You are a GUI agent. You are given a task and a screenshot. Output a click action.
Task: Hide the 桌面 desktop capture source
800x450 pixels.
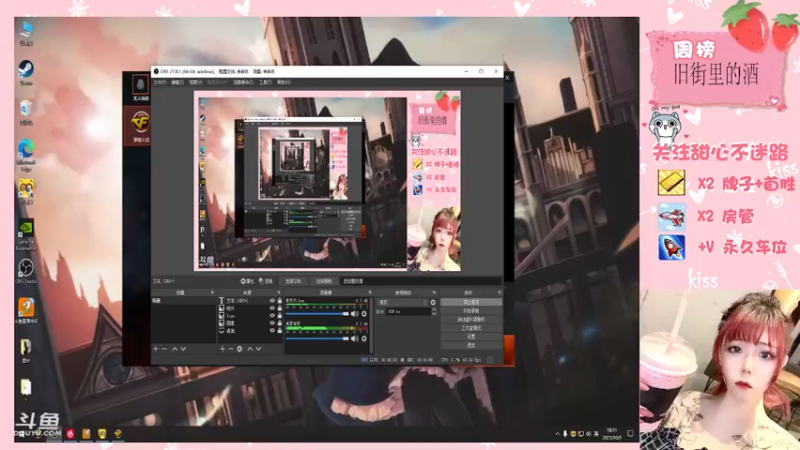pyautogui.click(x=272, y=331)
